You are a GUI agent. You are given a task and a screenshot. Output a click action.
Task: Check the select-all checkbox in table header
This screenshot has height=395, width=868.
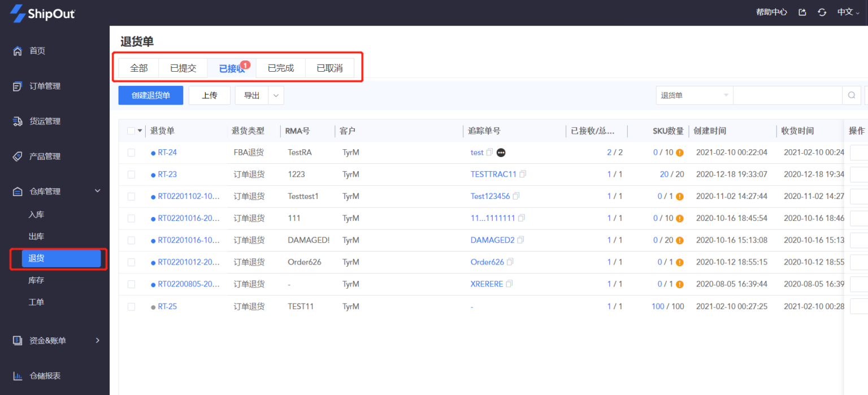click(x=131, y=130)
